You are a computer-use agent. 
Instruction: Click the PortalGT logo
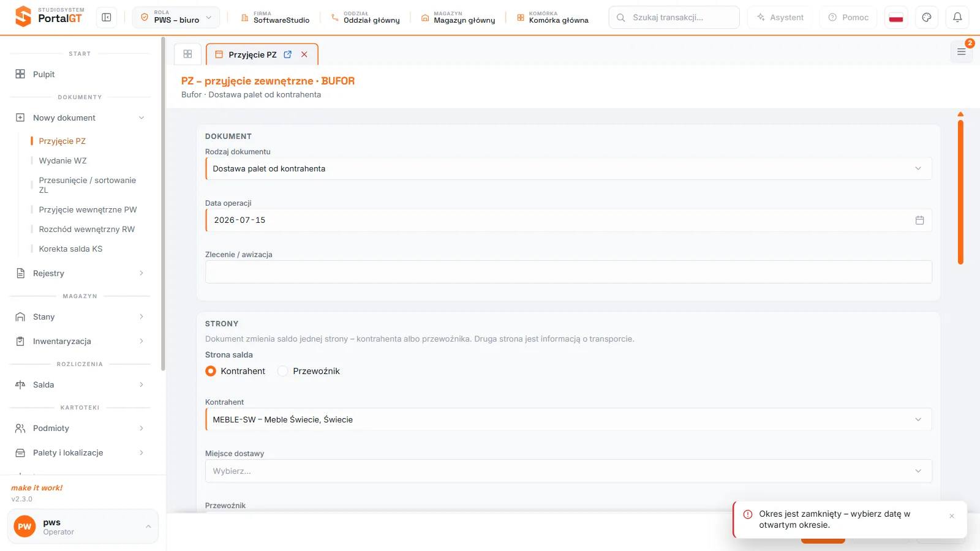coord(49,17)
